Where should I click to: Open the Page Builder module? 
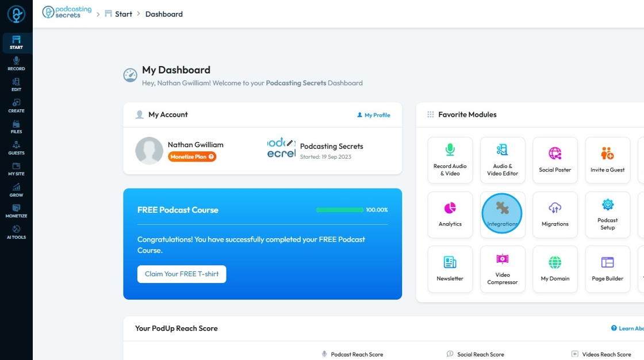(x=607, y=269)
